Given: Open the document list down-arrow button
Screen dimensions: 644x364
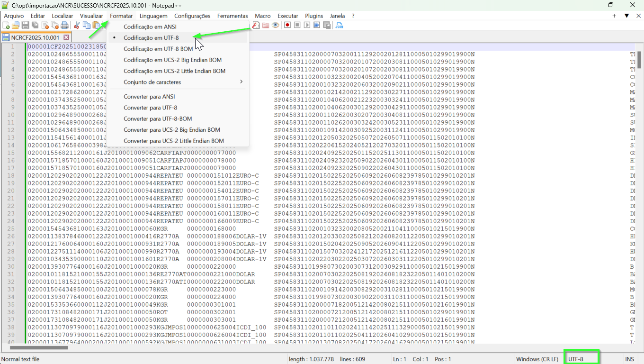Looking at the screenshot, I should coord(627,16).
